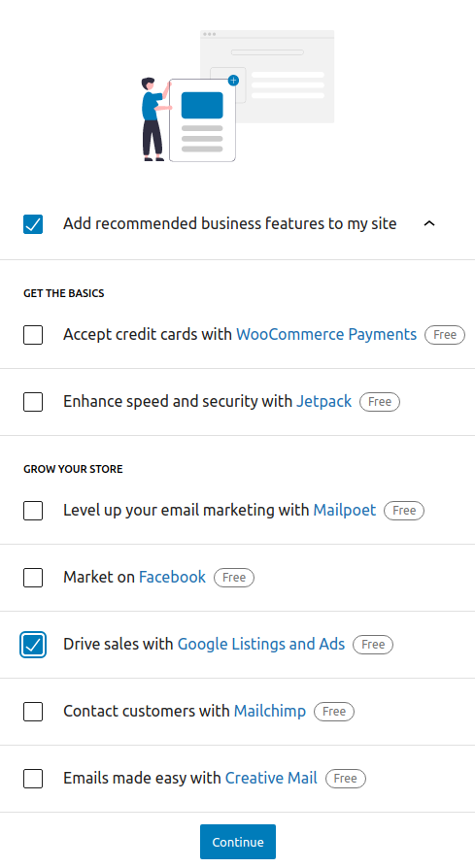Click the person illustration graphic

(154, 119)
